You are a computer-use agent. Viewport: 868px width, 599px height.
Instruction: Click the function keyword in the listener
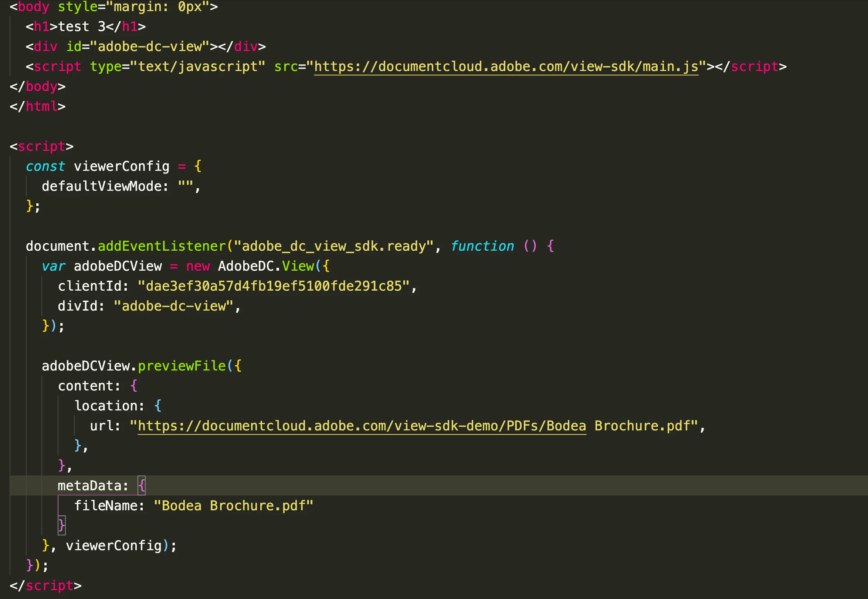[482, 247]
